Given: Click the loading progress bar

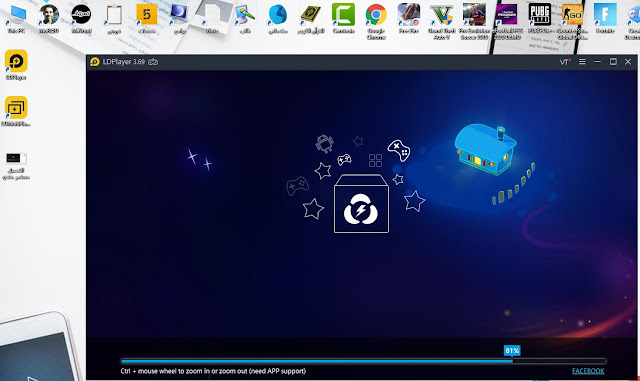Looking at the screenshot, I should (363, 361).
